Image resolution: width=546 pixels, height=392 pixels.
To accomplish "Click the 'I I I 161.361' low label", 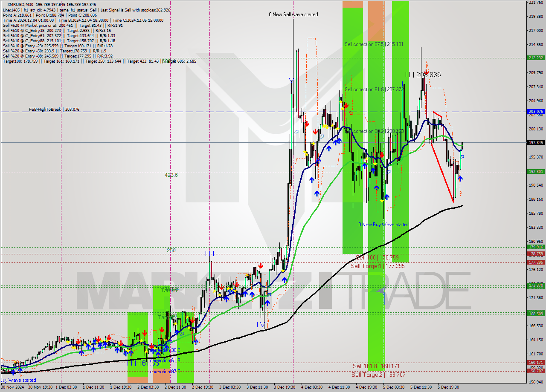I will pyautogui.click(x=144, y=363).
